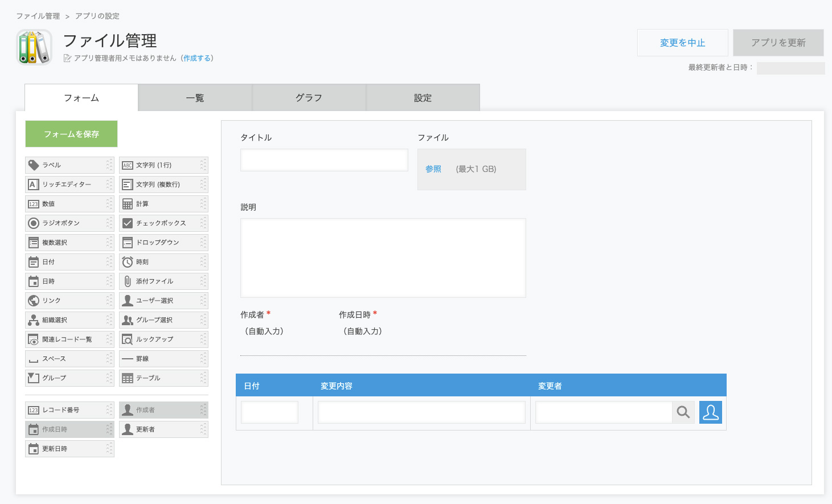This screenshot has height=504, width=832.
Task: Pick the グループ選択 field item
Action: point(163,320)
